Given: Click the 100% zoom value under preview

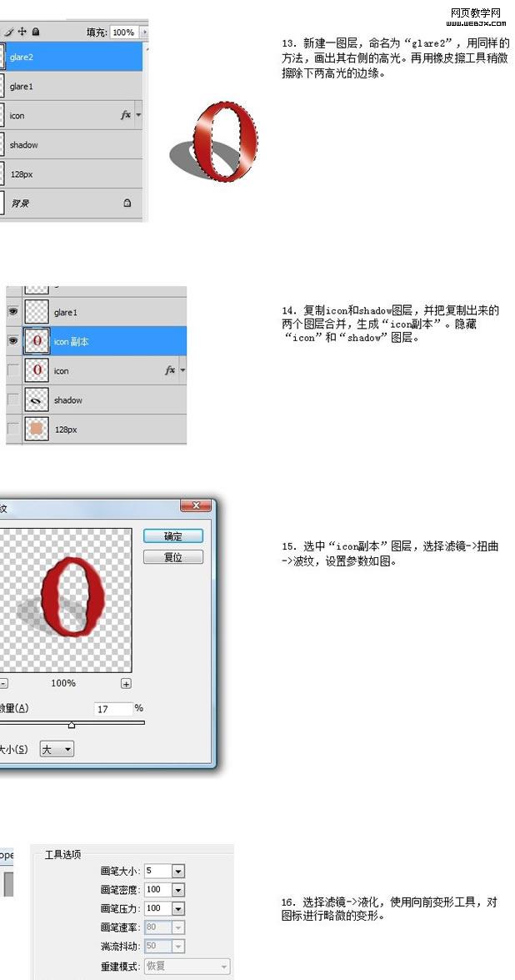Looking at the screenshot, I should coord(63,683).
